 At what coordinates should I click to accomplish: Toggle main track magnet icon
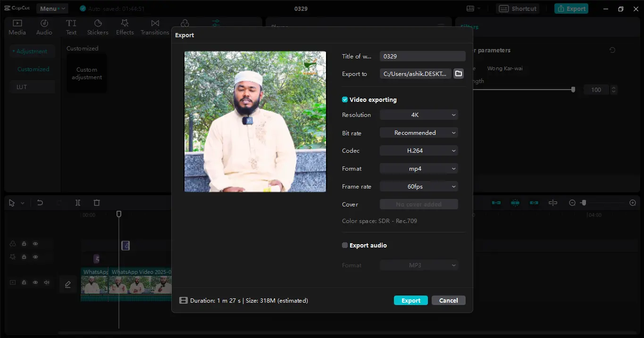496,203
